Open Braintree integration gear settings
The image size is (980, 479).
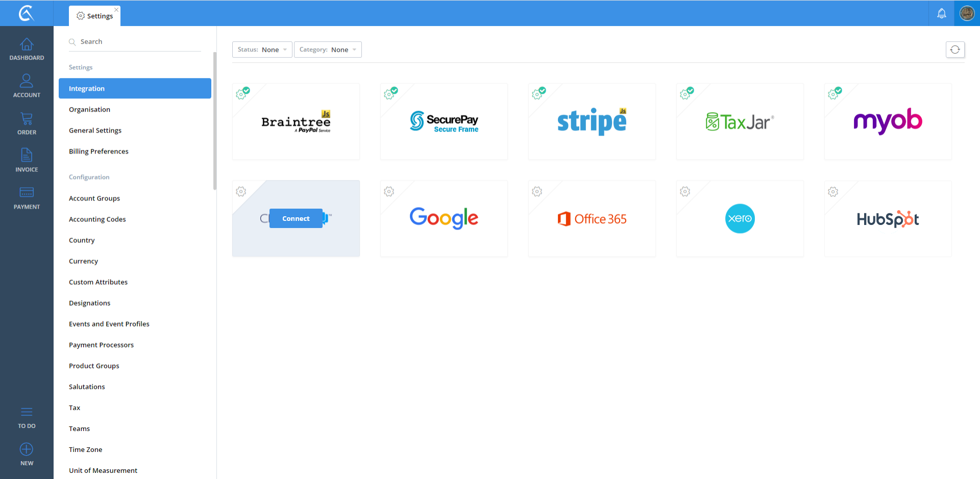[x=242, y=93]
